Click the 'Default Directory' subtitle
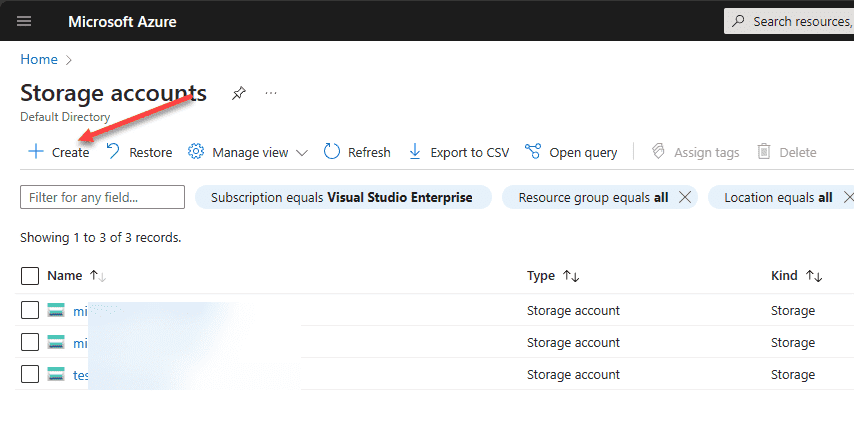Image resolution: width=854 pixels, height=444 pixels. tap(65, 117)
